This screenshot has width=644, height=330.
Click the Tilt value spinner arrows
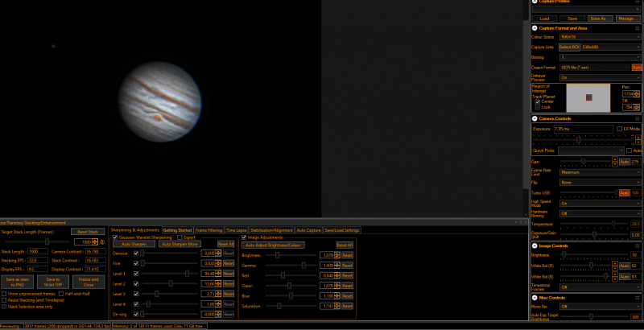[x=637, y=107]
